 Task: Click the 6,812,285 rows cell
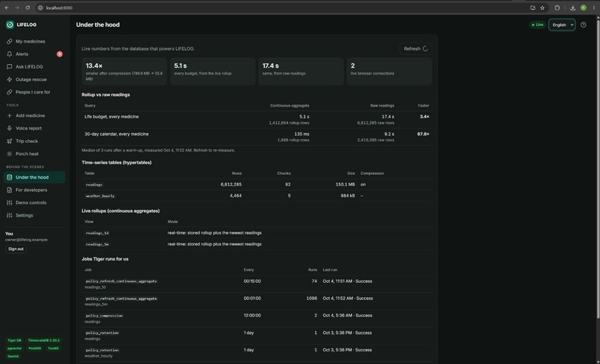(231, 185)
